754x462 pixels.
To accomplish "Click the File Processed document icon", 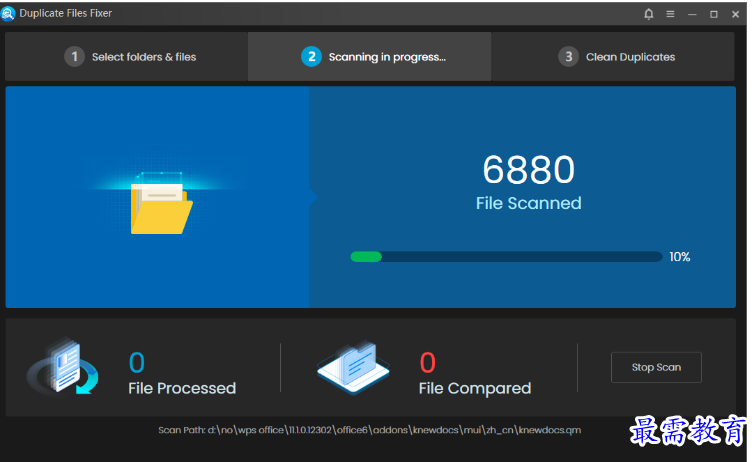I will point(63,367).
